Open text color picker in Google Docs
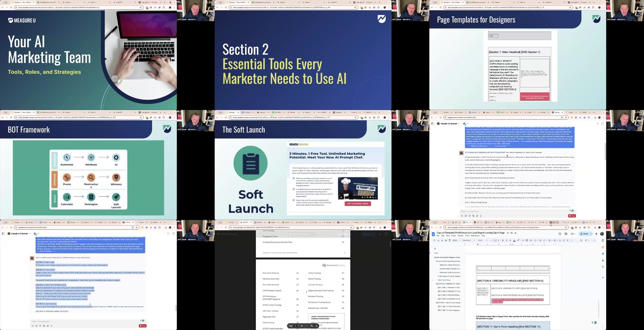The width and height of the screenshot is (644, 330). pos(514,240)
